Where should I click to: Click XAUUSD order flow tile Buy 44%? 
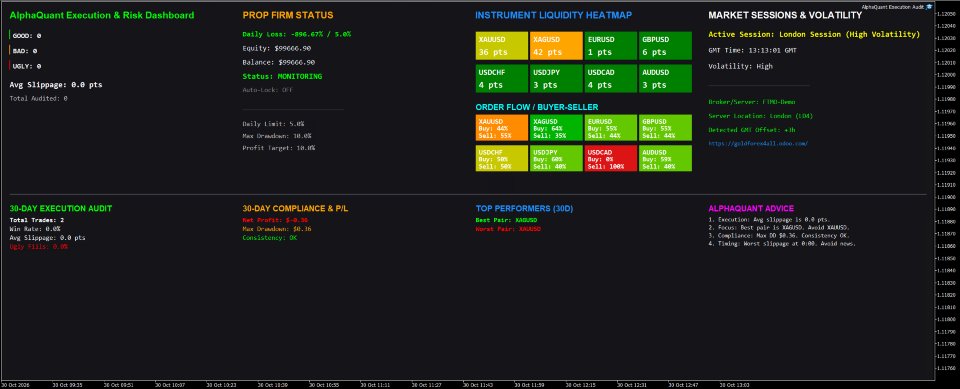click(x=502, y=128)
